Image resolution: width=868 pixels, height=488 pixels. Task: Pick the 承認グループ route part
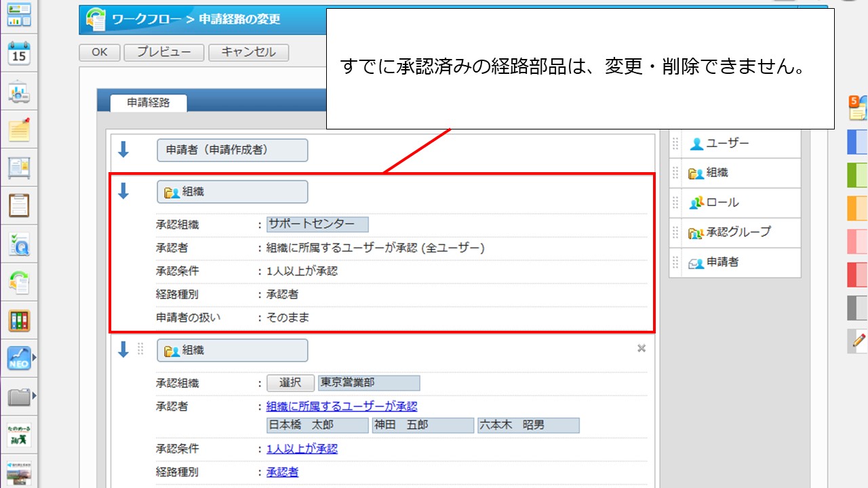click(x=735, y=232)
